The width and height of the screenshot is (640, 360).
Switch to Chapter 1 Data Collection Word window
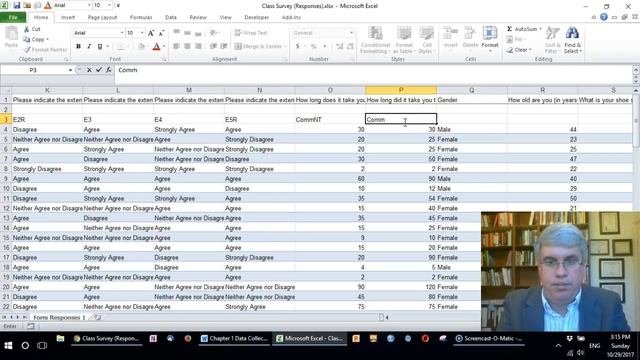pos(234,338)
